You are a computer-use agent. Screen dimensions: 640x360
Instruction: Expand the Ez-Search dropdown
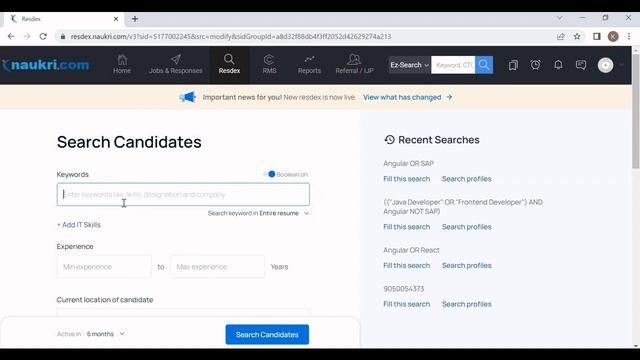(x=409, y=65)
